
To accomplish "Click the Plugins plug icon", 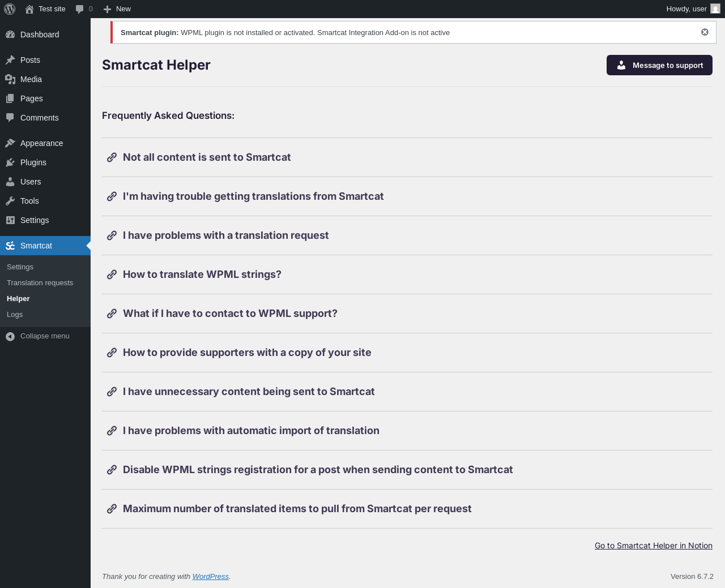I will coord(10,162).
